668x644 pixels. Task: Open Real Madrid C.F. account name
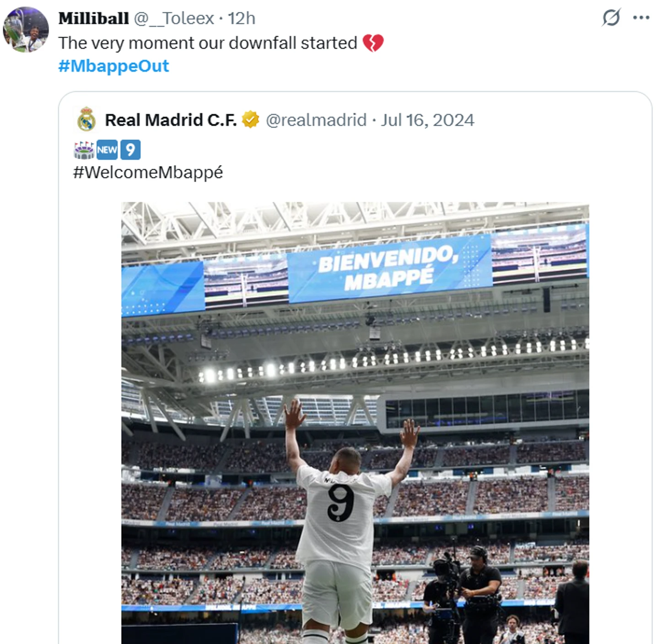170,120
